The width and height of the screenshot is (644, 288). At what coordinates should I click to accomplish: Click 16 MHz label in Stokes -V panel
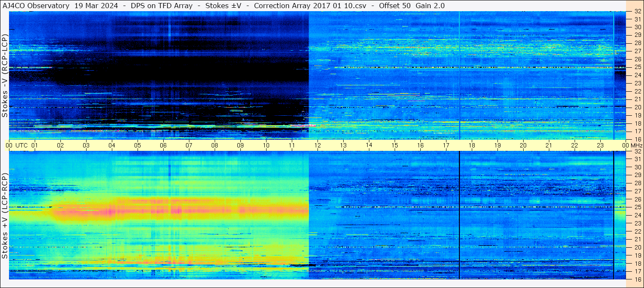click(x=637, y=139)
